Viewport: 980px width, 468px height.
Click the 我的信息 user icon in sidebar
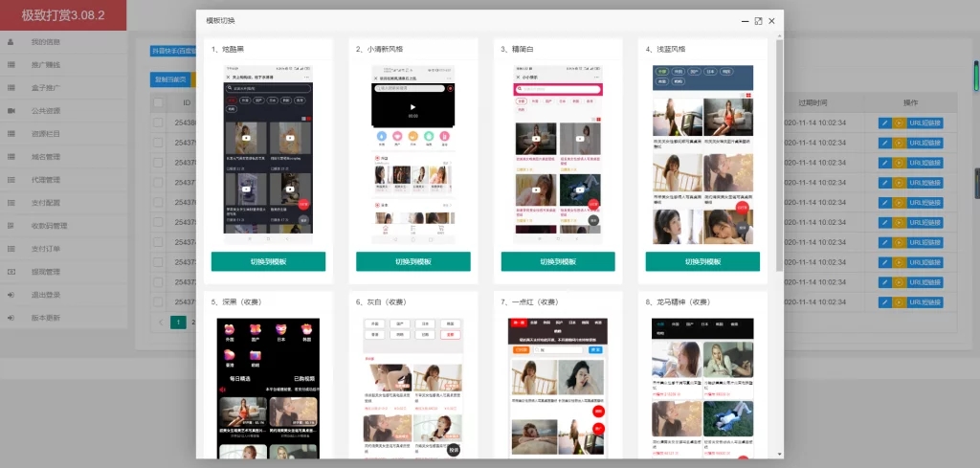pyautogui.click(x=11, y=42)
